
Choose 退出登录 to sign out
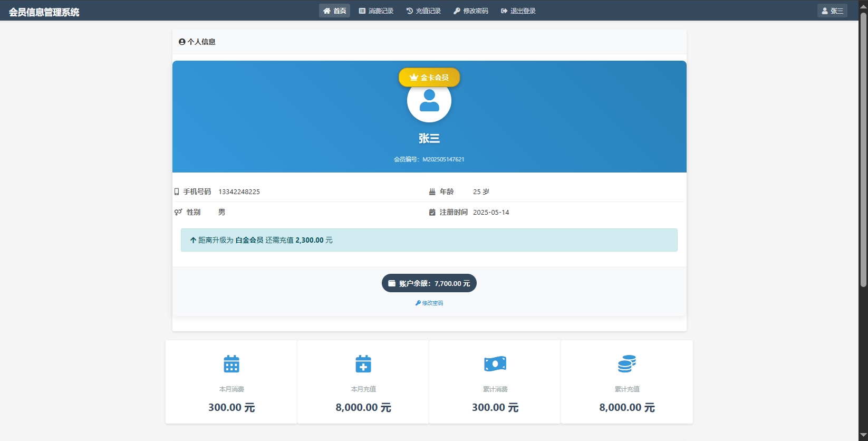click(x=518, y=11)
